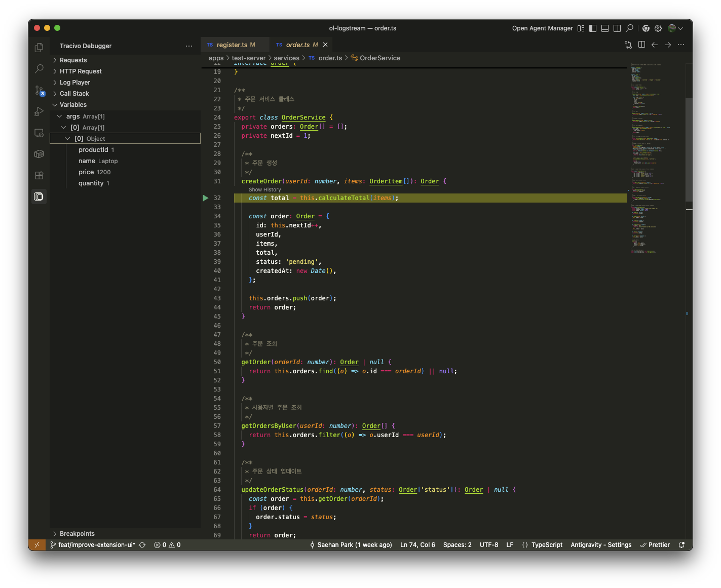This screenshot has width=721, height=588.
Task: Click Show History code lens link
Action: [x=264, y=189]
